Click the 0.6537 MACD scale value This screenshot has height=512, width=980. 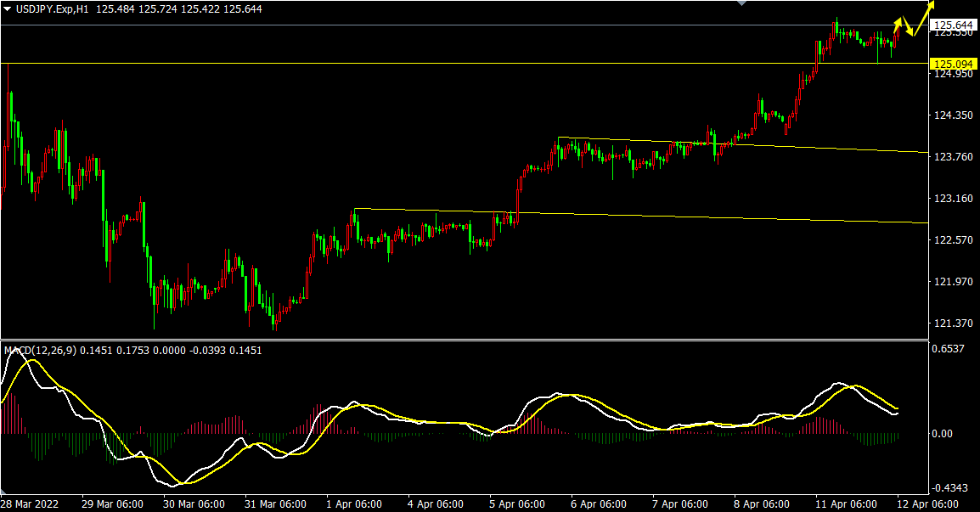click(x=949, y=348)
